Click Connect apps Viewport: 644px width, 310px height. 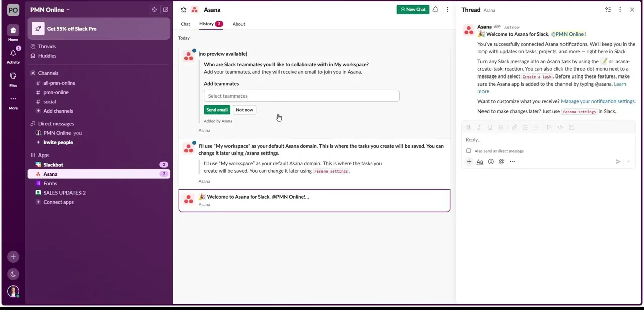pyautogui.click(x=99, y=202)
